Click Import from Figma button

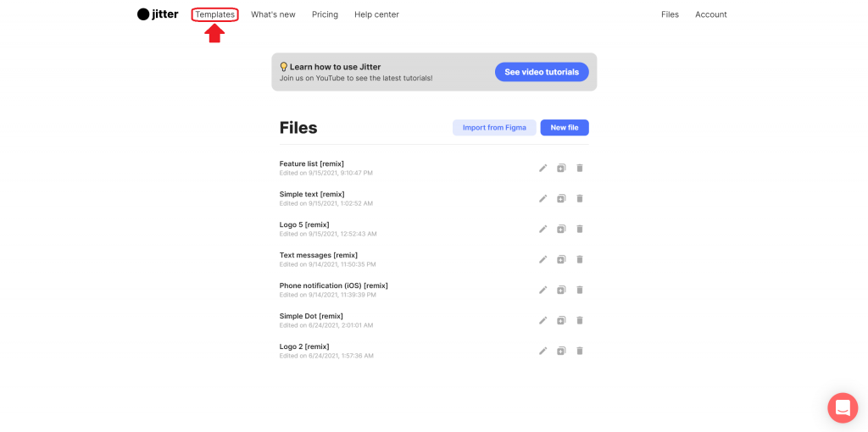494,127
